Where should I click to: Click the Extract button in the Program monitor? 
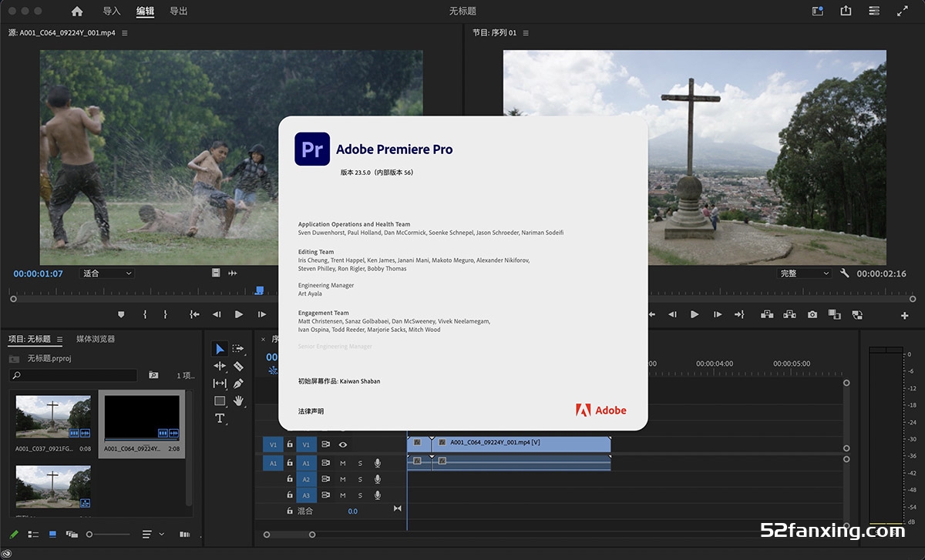tap(789, 314)
